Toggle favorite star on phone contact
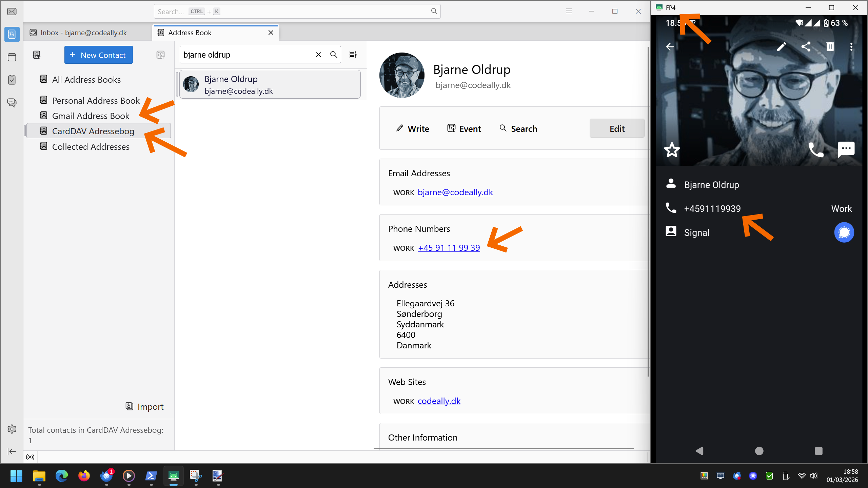This screenshot has width=868, height=488. pyautogui.click(x=672, y=150)
